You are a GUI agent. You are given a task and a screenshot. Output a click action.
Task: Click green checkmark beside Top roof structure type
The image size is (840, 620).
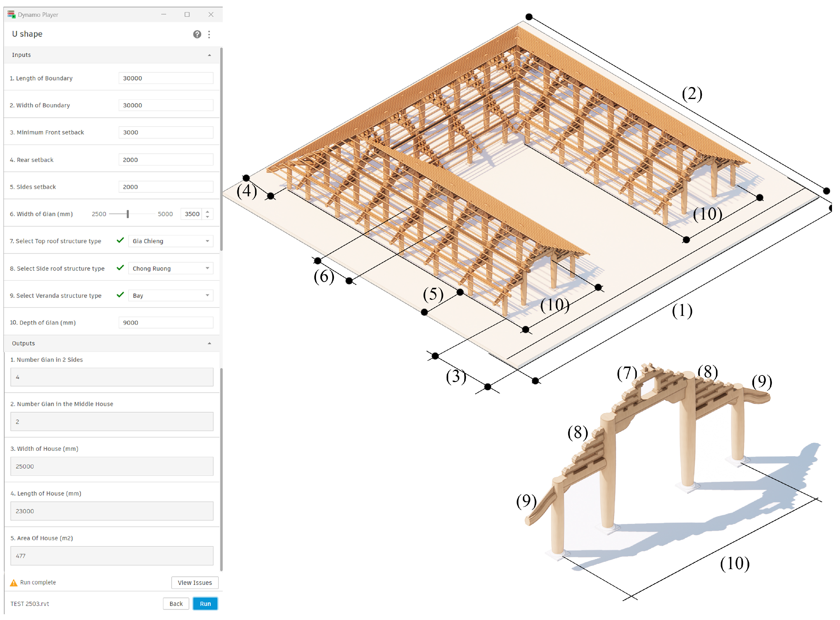(x=120, y=241)
